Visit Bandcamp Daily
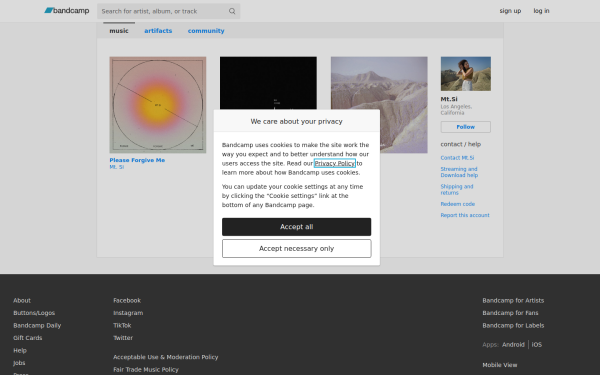The width and height of the screenshot is (600, 375). pos(37,325)
